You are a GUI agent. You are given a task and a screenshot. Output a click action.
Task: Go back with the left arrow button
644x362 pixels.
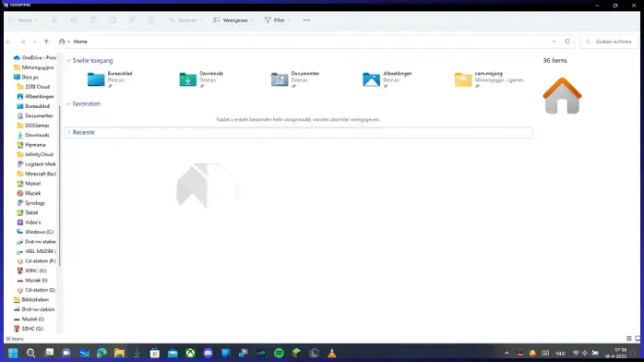8,42
